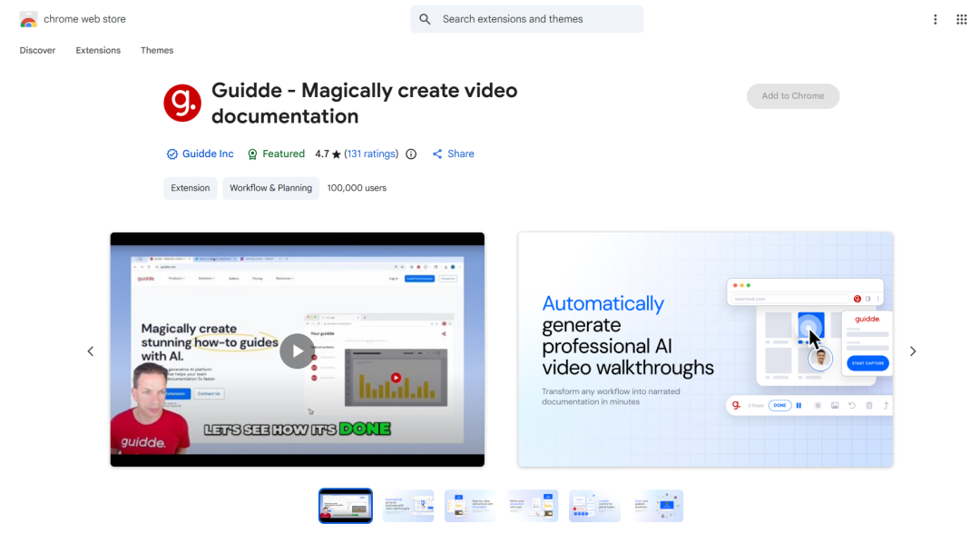Select the second thumbnail, Automatically generate
980x534 pixels.
click(x=408, y=506)
